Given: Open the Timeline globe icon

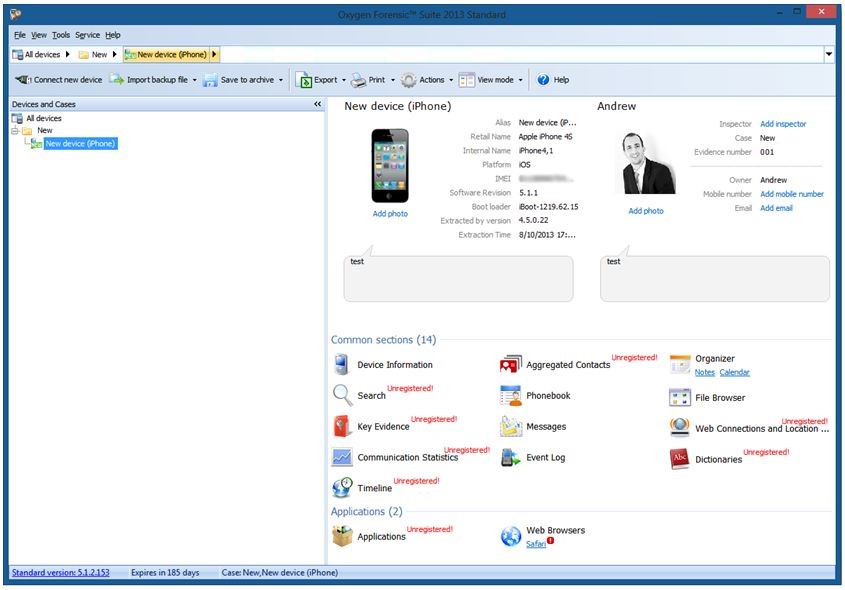Looking at the screenshot, I should point(342,488).
